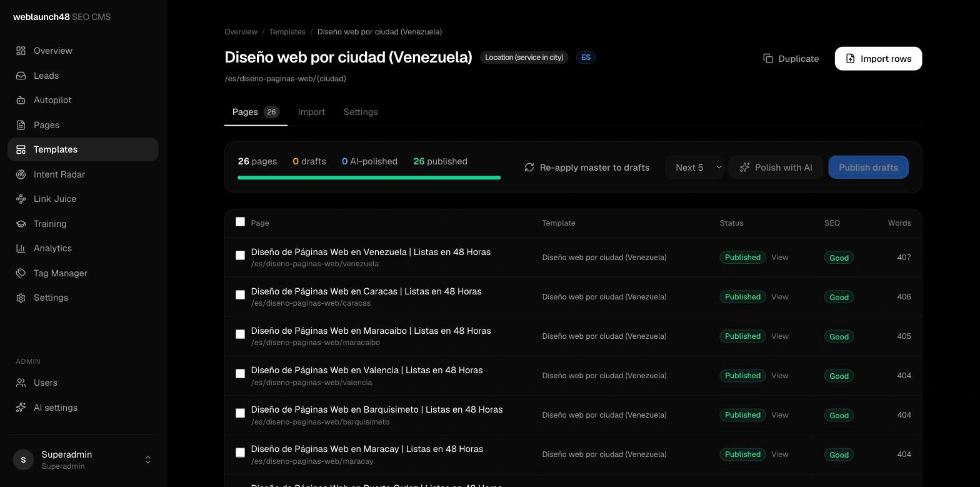
Task: Click the Publish drafts button
Action: [x=868, y=168]
